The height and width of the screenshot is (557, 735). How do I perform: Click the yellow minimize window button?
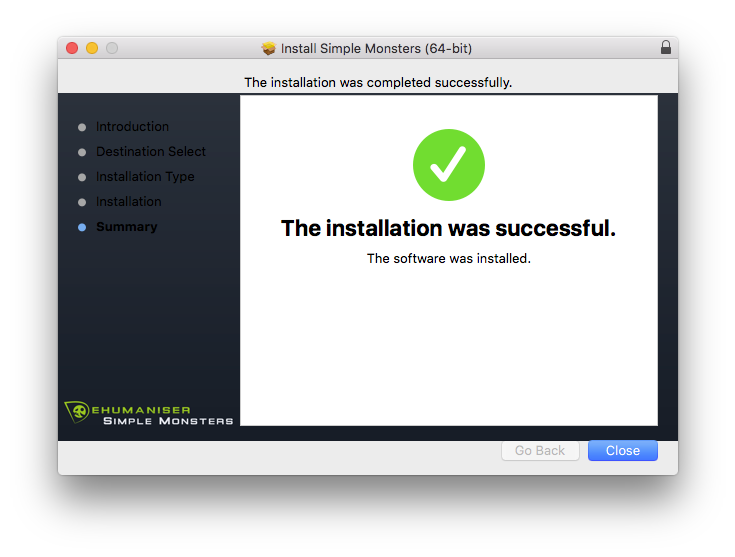click(92, 48)
